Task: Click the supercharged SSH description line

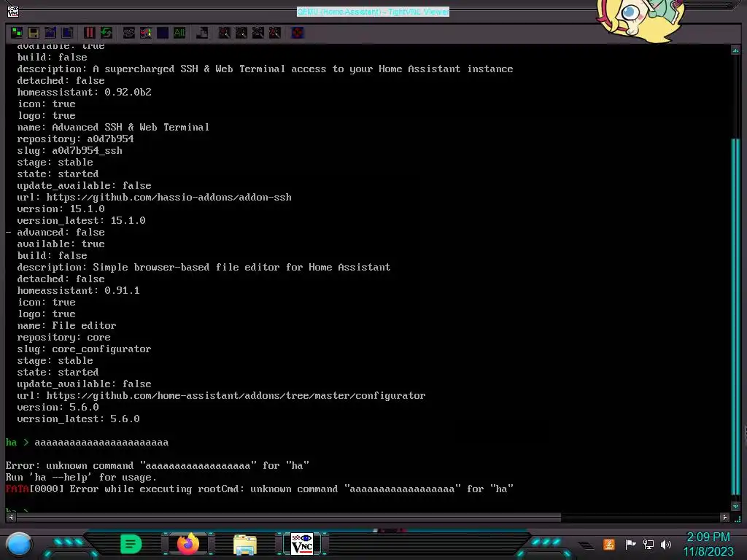Action: pos(266,69)
